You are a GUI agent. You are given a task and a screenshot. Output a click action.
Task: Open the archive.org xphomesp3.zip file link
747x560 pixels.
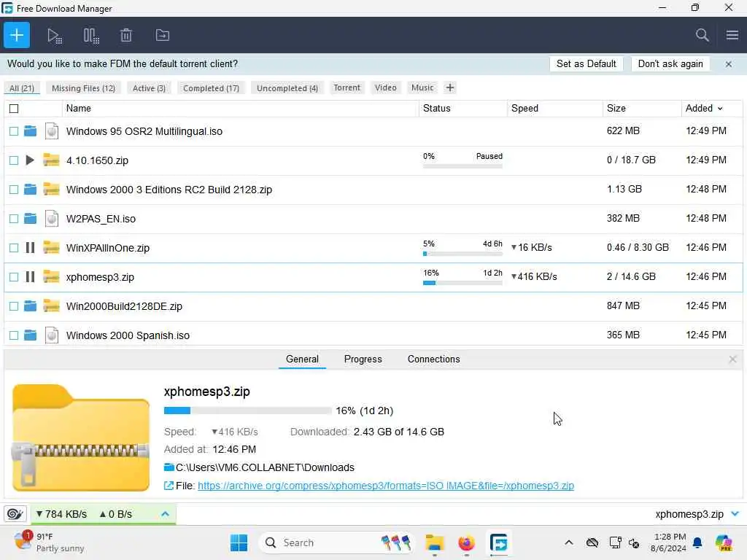click(x=386, y=486)
